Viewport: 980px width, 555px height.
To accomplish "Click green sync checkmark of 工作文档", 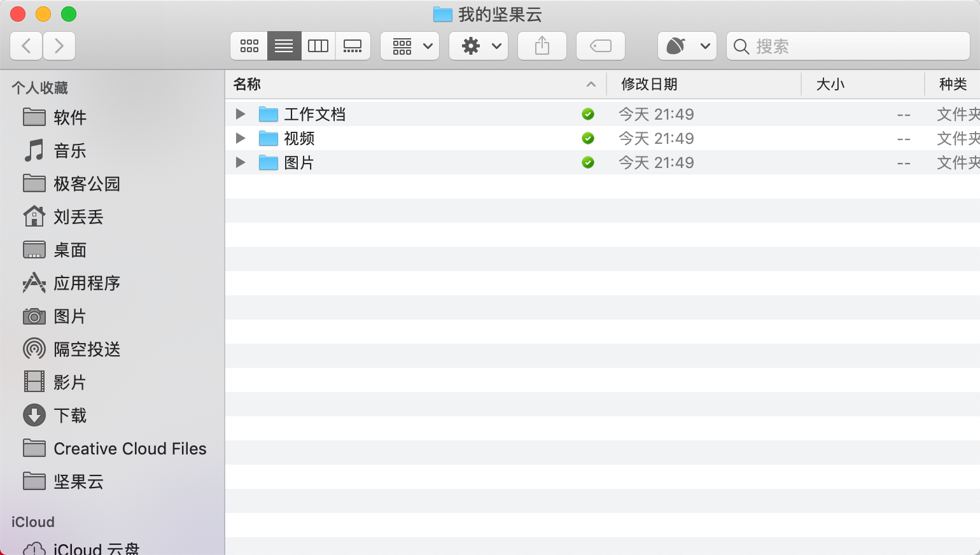I will pos(588,114).
